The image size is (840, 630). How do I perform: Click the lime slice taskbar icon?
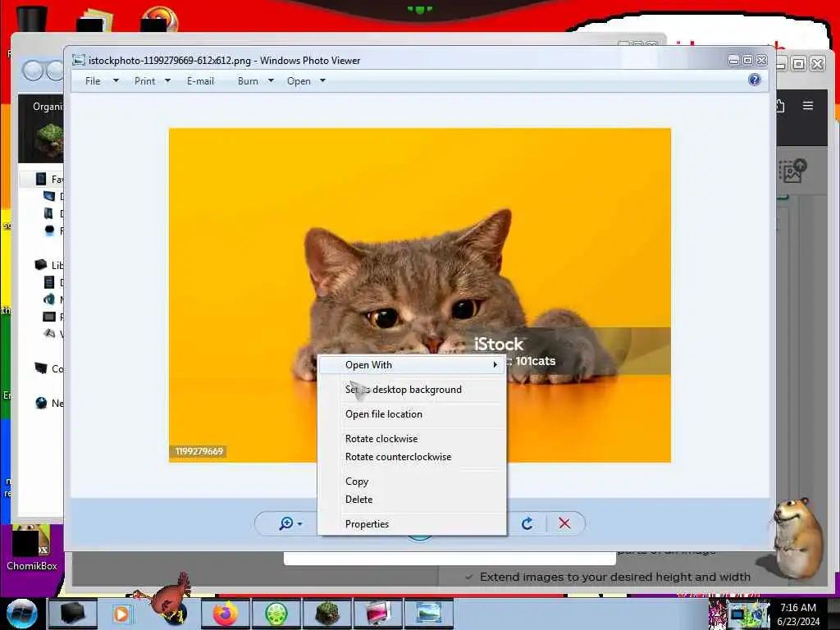[276, 614]
